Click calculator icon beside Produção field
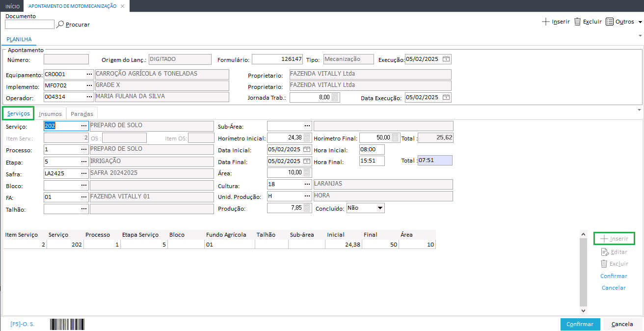 (x=307, y=208)
